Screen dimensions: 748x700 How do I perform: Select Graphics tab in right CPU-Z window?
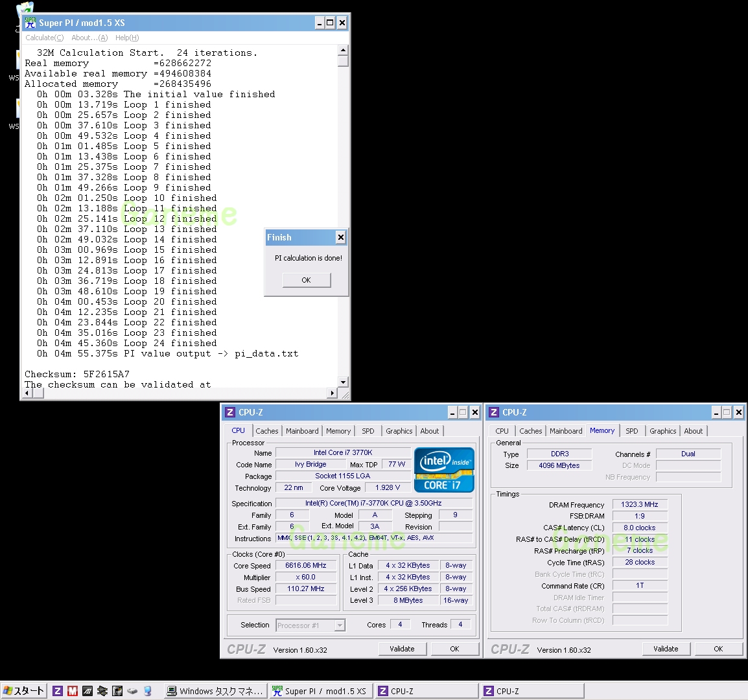click(x=662, y=431)
